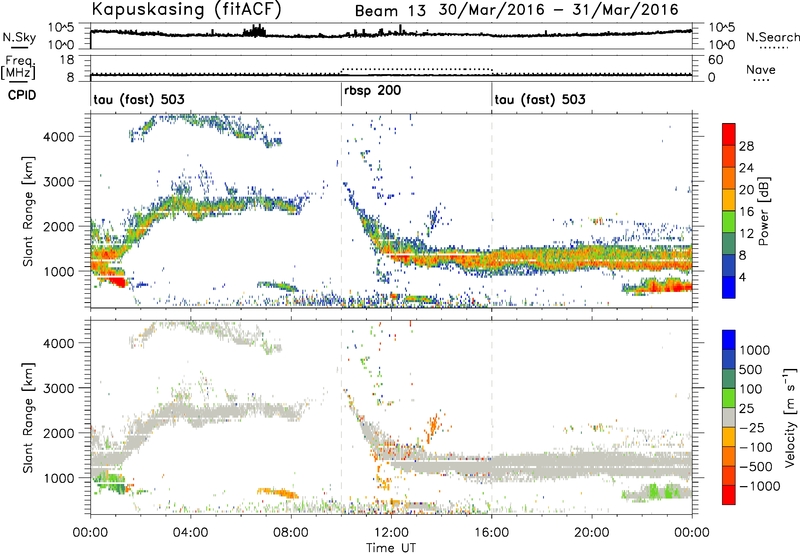Click the 60 tick on Nave axis

(x=716, y=60)
